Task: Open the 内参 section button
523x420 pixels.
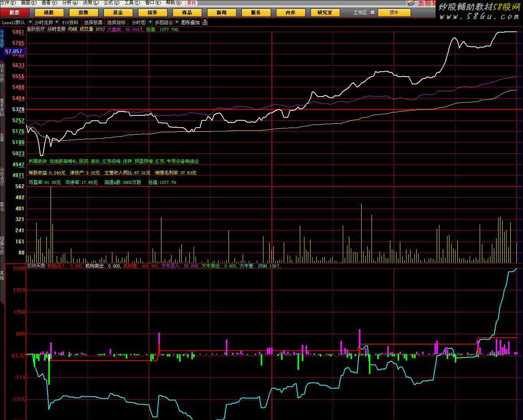Action: point(291,13)
